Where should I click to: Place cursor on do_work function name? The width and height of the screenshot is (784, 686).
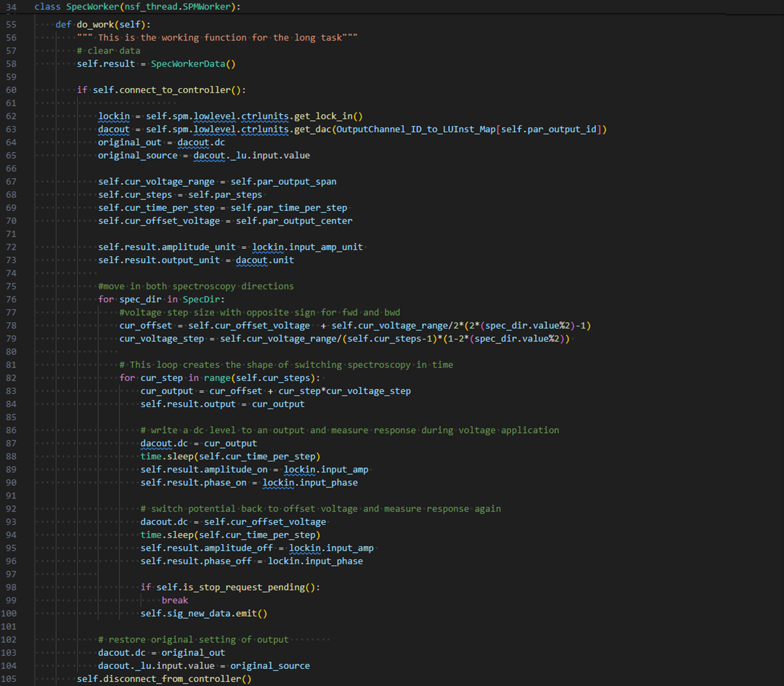[x=96, y=25]
